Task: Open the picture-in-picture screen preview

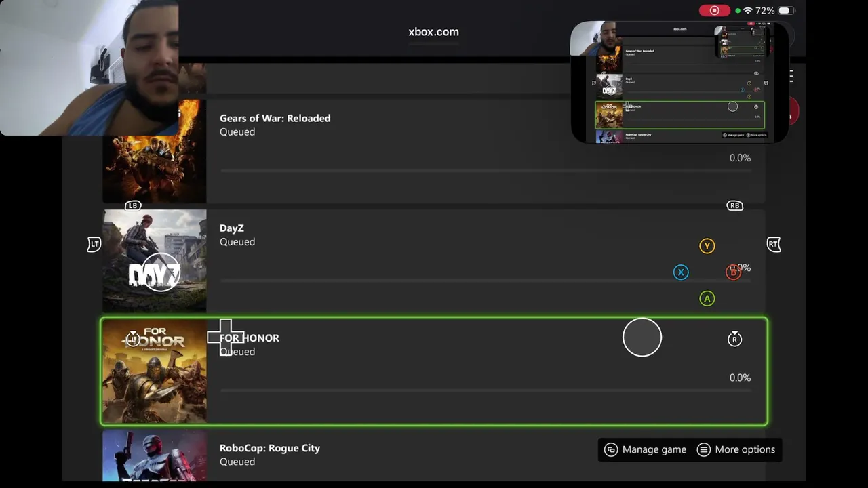Action: (x=679, y=83)
